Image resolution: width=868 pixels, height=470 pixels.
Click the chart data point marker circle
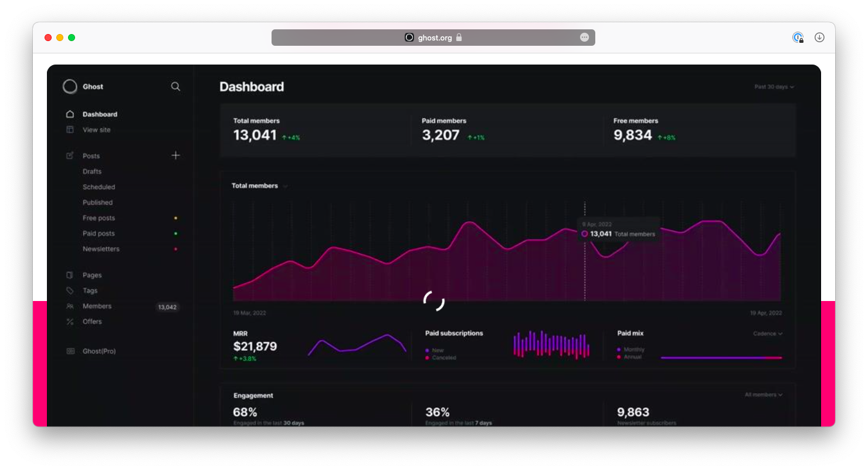pos(584,234)
